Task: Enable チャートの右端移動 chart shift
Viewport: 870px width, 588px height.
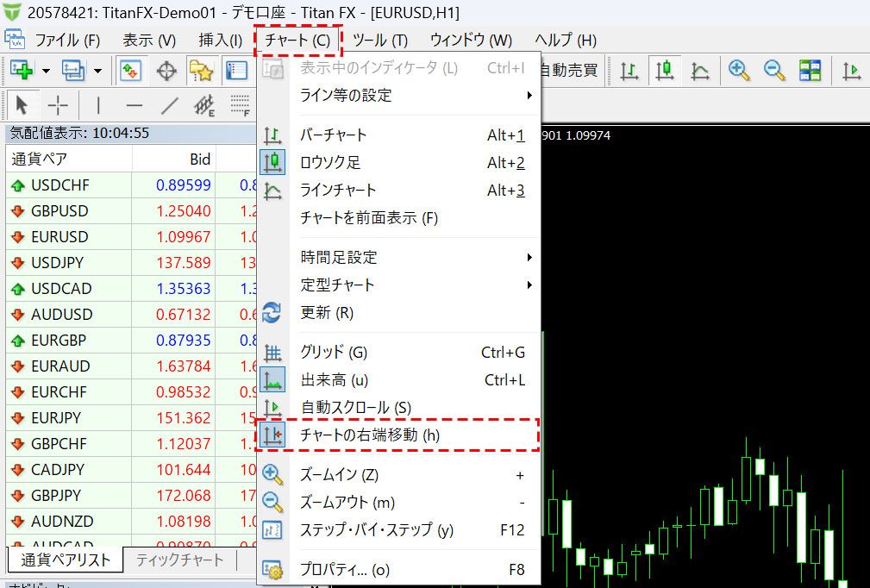Action: (x=369, y=435)
